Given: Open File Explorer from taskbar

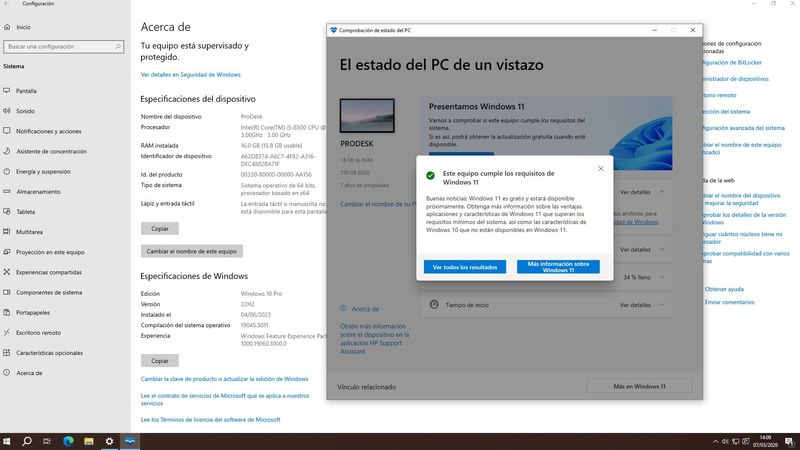Looking at the screenshot, I should coord(89,441).
